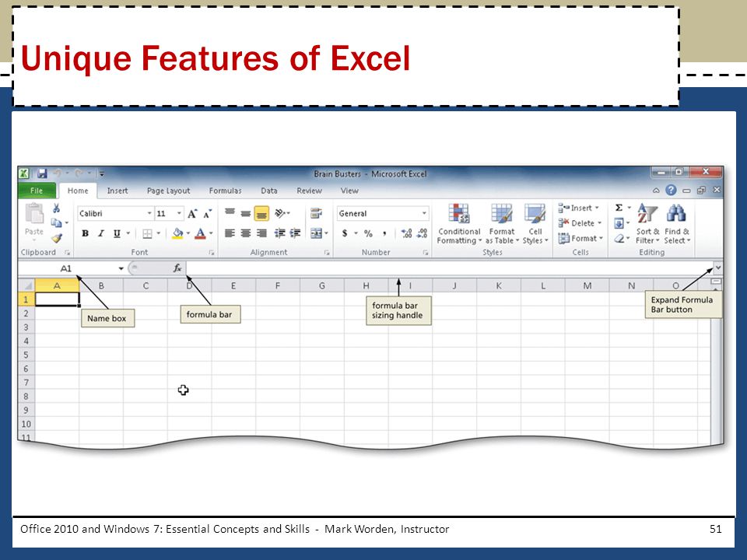Viewport: 747px width, 560px height.
Task: Click the Paste clipboard icon
Action: tap(34, 214)
